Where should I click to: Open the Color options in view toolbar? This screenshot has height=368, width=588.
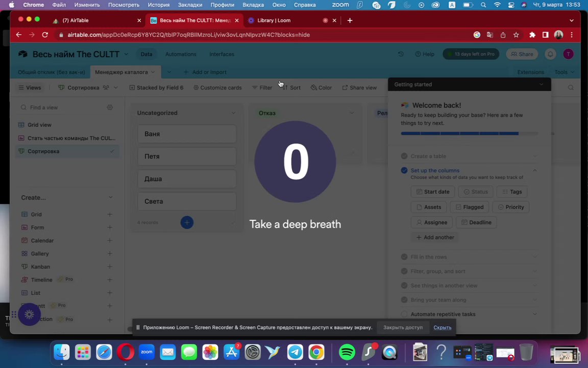[321, 87]
